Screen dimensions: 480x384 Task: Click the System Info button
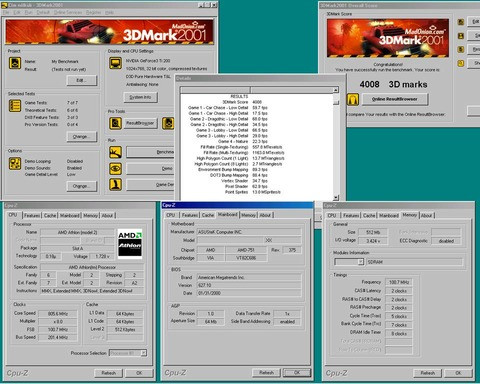tap(140, 97)
